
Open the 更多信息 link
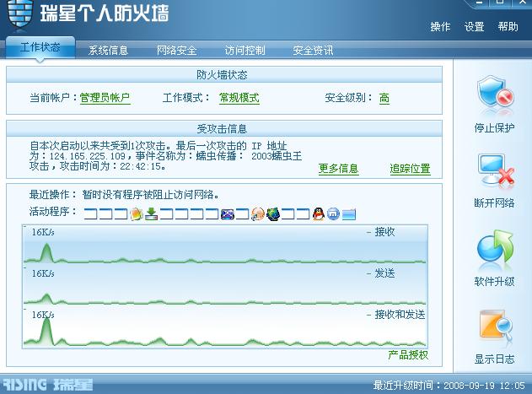tap(338, 169)
